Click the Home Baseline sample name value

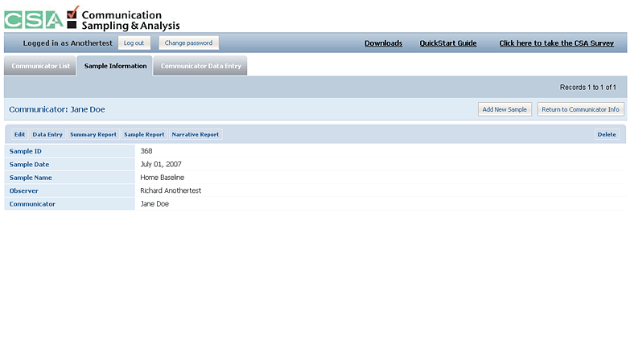click(x=162, y=178)
